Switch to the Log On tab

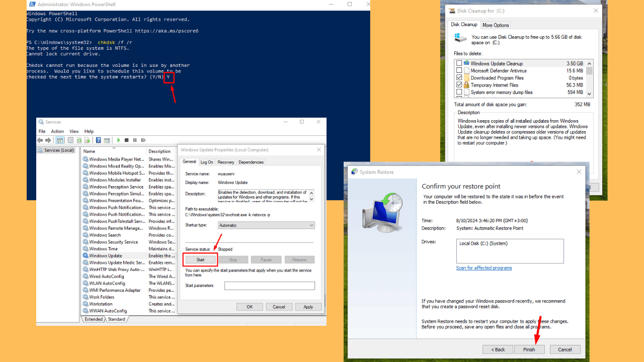pyautogui.click(x=207, y=162)
